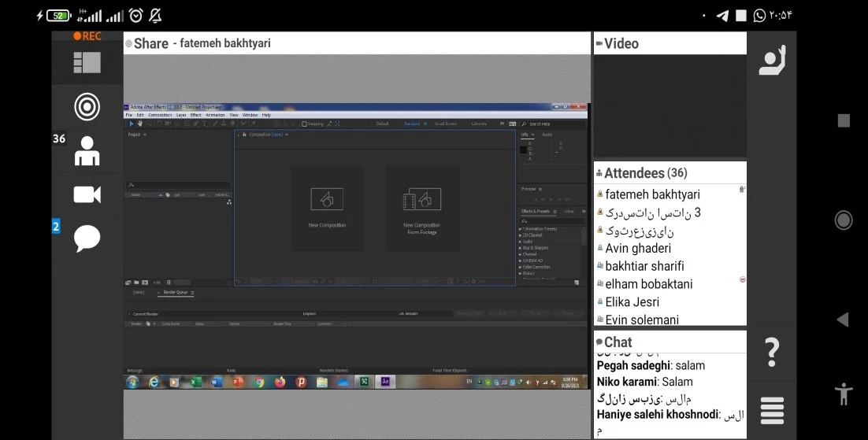868x440 pixels.
Task: Open the hamburger menu icon
Action: 772,411
